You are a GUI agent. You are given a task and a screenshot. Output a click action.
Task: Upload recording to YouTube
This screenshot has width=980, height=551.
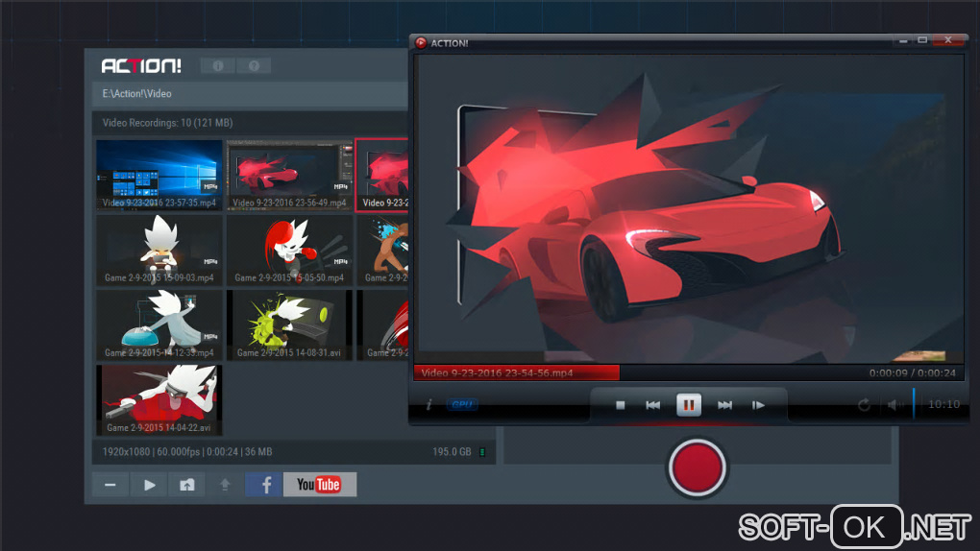click(x=320, y=485)
